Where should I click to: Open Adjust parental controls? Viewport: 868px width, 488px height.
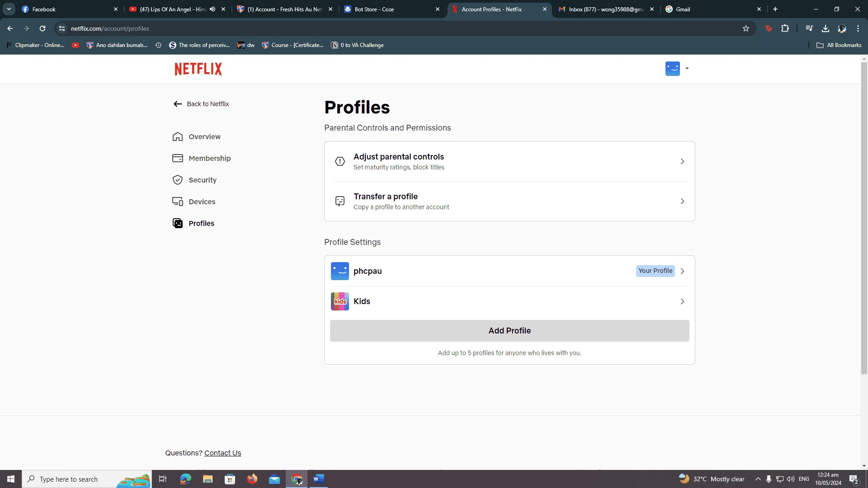click(509, 161)
